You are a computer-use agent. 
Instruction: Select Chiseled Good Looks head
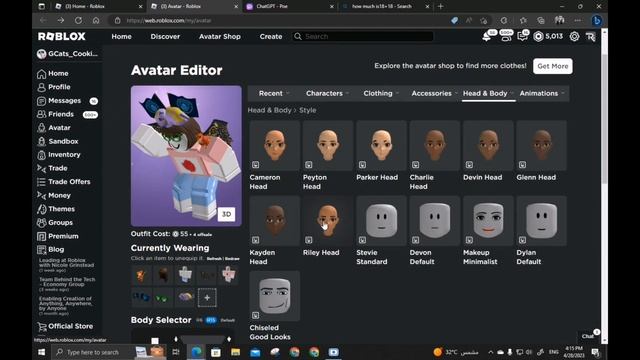275,296
